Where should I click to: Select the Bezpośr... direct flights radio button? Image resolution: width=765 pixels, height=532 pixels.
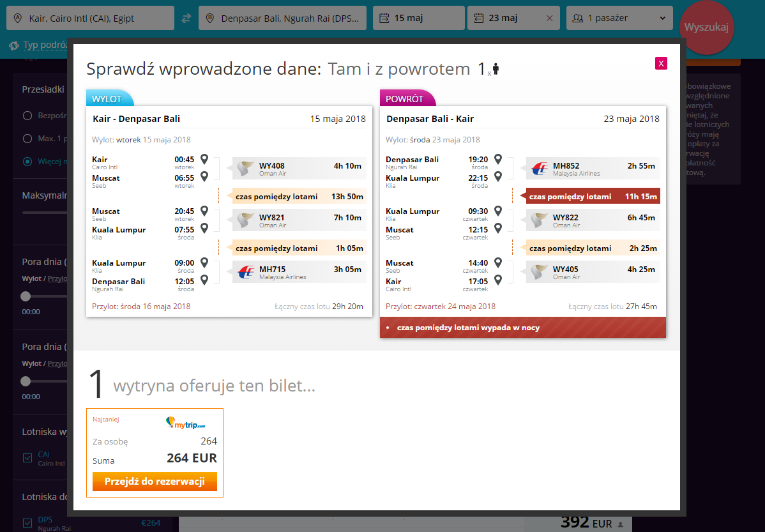[x=27, y=116]
